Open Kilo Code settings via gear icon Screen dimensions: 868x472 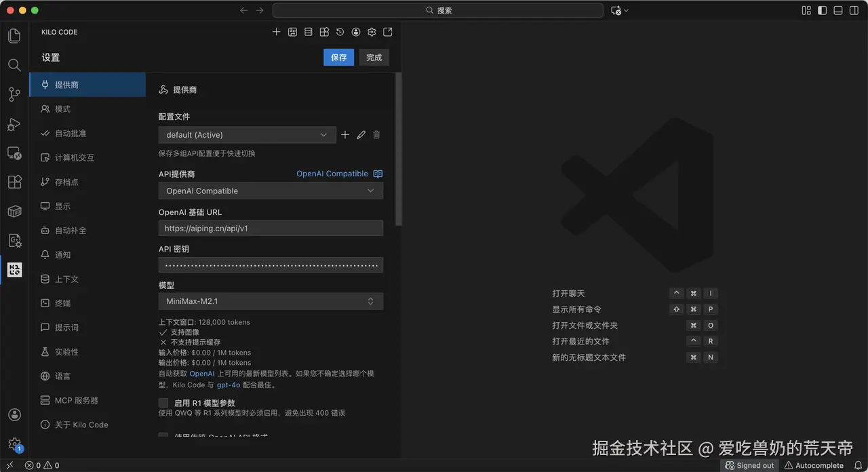pyautogui.click(x=372, y=32)
